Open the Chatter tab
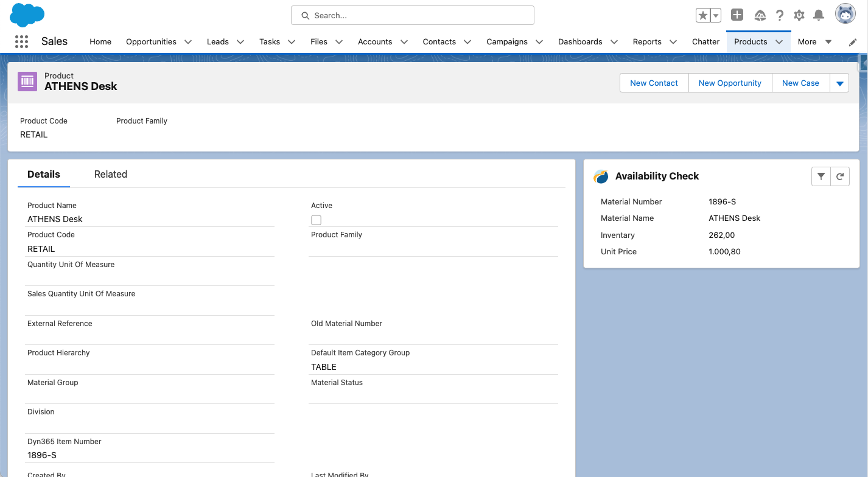Screen dimensions: 868x477 [x=705, y=42]
